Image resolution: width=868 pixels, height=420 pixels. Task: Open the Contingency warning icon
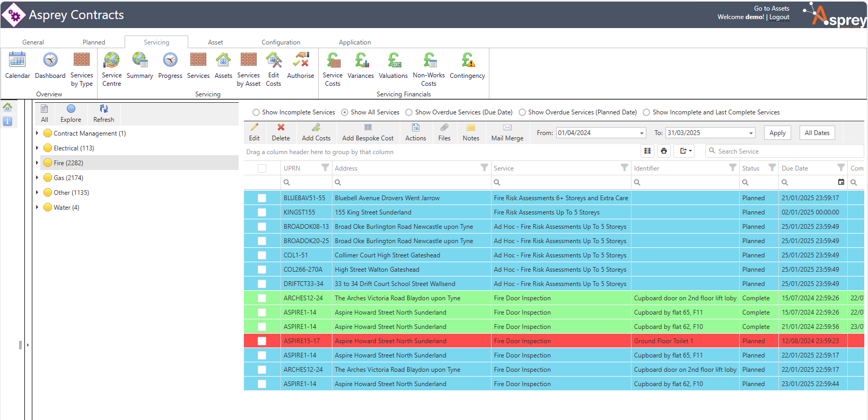pos(467,60)
